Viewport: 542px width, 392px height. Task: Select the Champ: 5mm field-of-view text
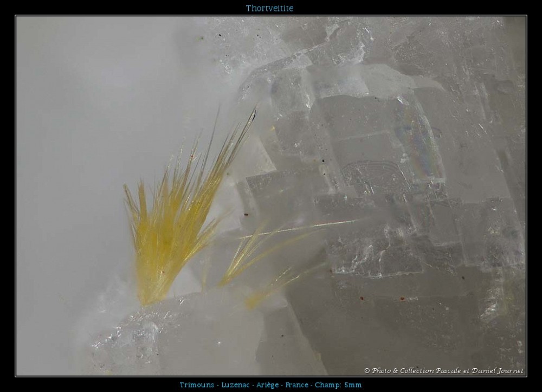tap(339, 385)
